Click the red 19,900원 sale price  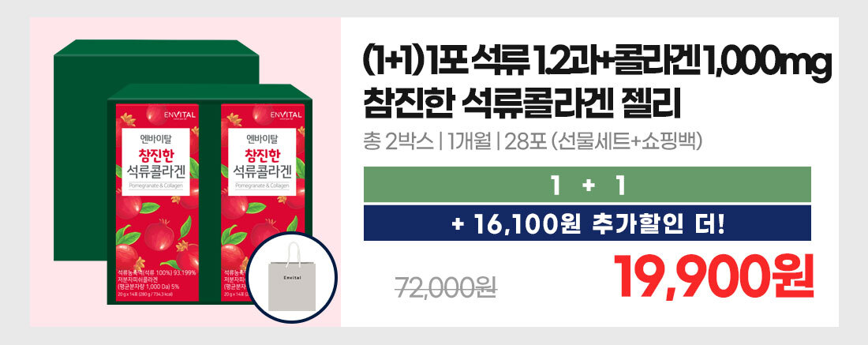[713, 277]
